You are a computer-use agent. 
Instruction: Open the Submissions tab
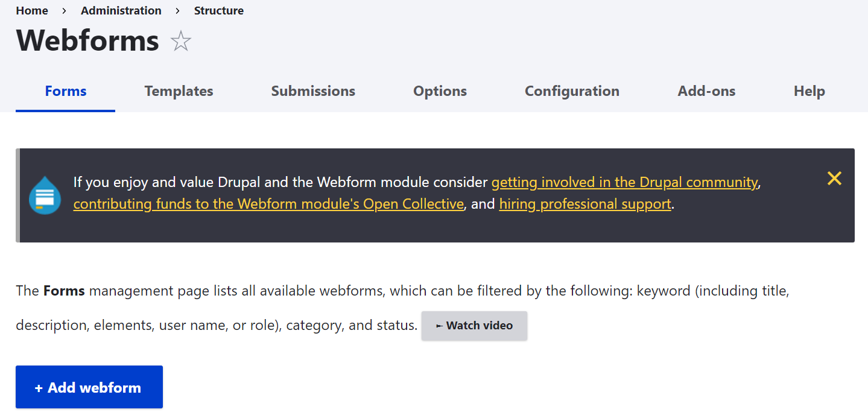tap(312, 91)
